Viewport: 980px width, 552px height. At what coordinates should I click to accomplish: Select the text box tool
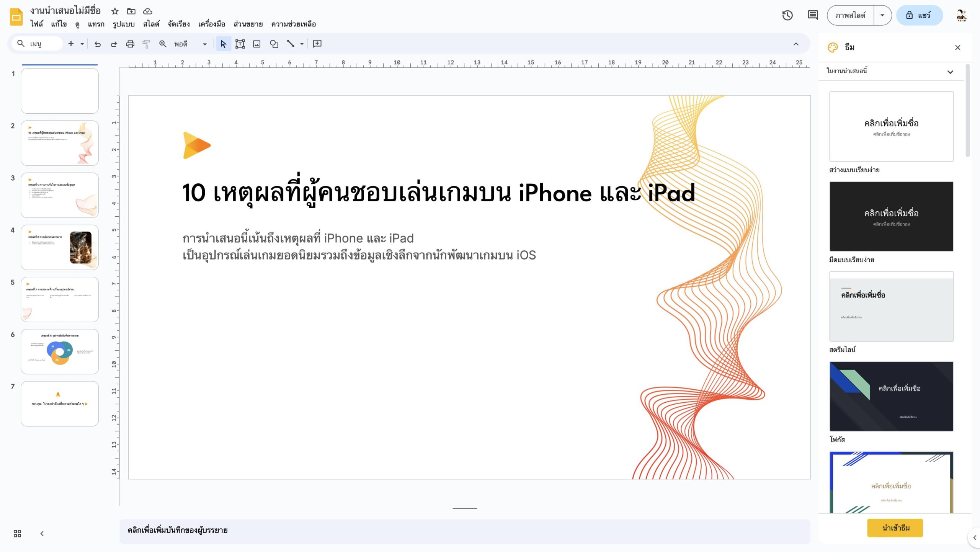(x=240, y=44)
